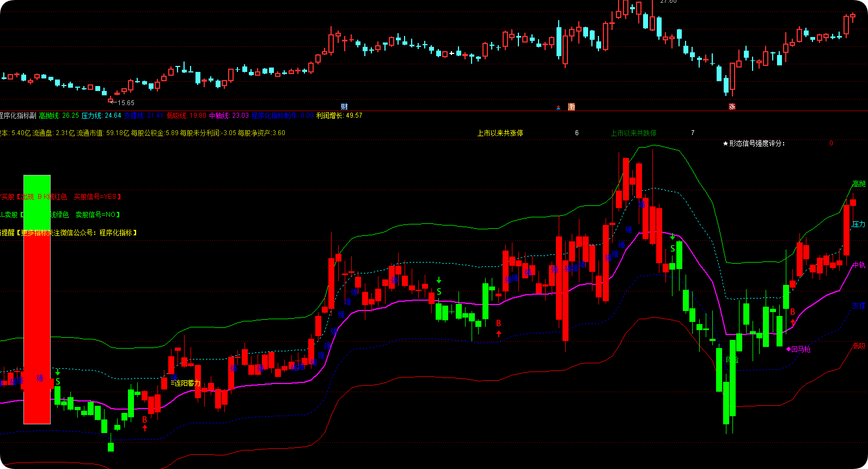
Task: Click the middle B buy signal marker
Action: [499, 323]
